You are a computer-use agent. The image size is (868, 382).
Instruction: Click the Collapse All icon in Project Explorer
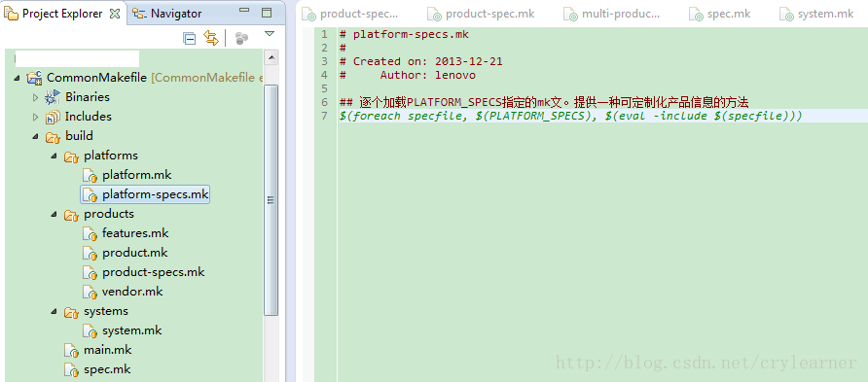(190, 38)
